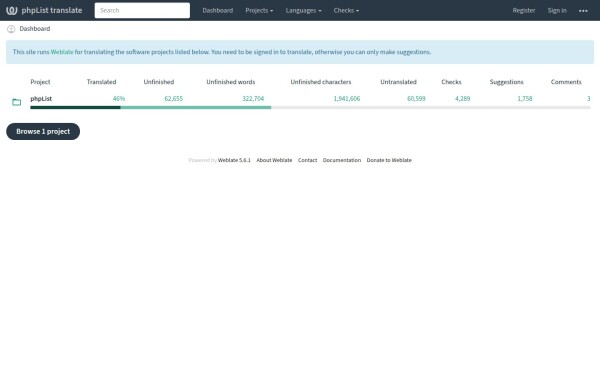Viewport: 600px width, 375px height.
Task: Click the 46% translated value
Action: [x=119, y=99]
